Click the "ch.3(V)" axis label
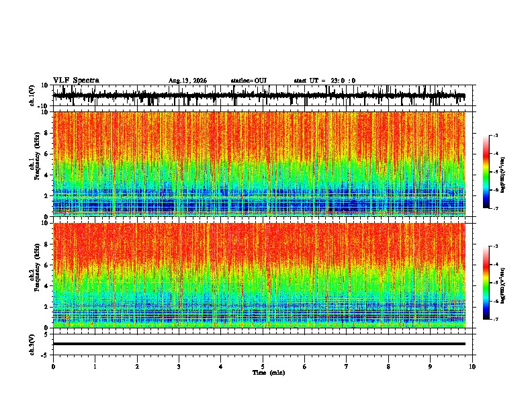 32,345
